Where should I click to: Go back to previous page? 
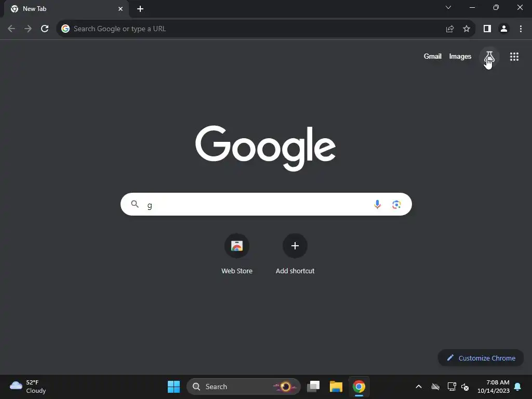(x=11, y=29)
